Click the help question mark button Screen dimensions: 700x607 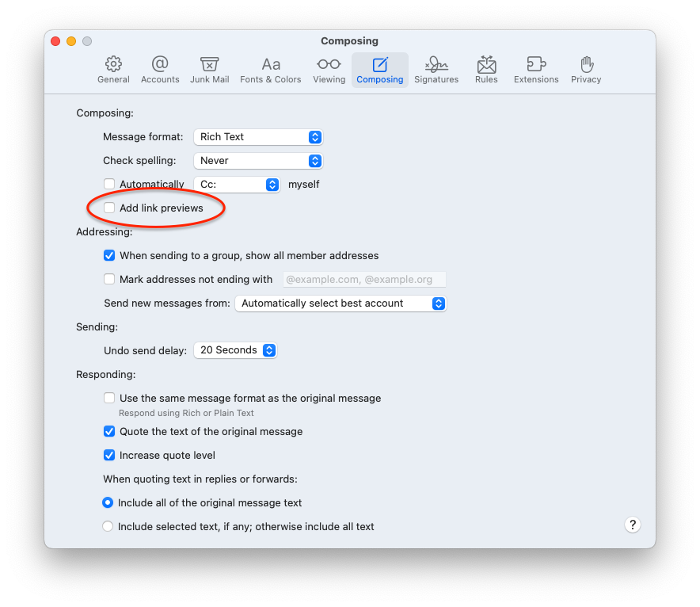(x=632, y=525)
